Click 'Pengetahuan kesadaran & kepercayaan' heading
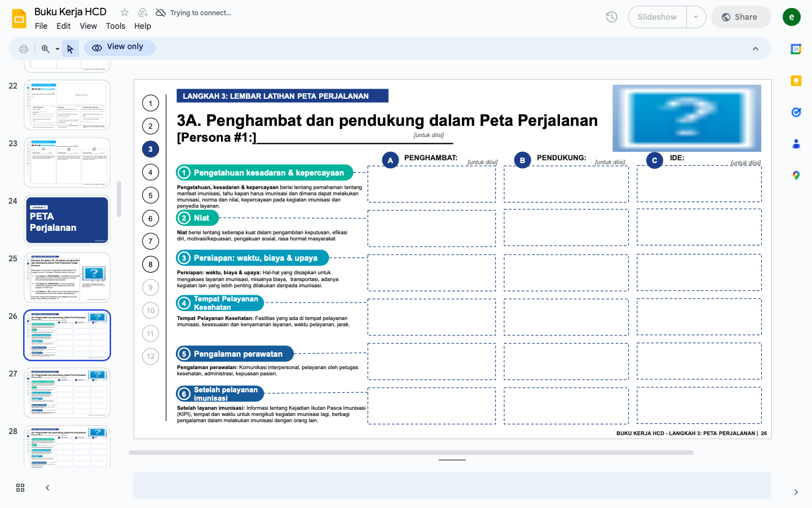This screenshot has height=508, width=812. click(264, 173)
